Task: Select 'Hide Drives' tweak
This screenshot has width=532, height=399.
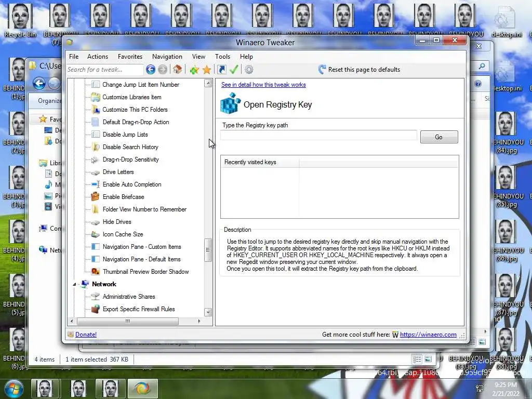Action: click(x=117, y=222)
